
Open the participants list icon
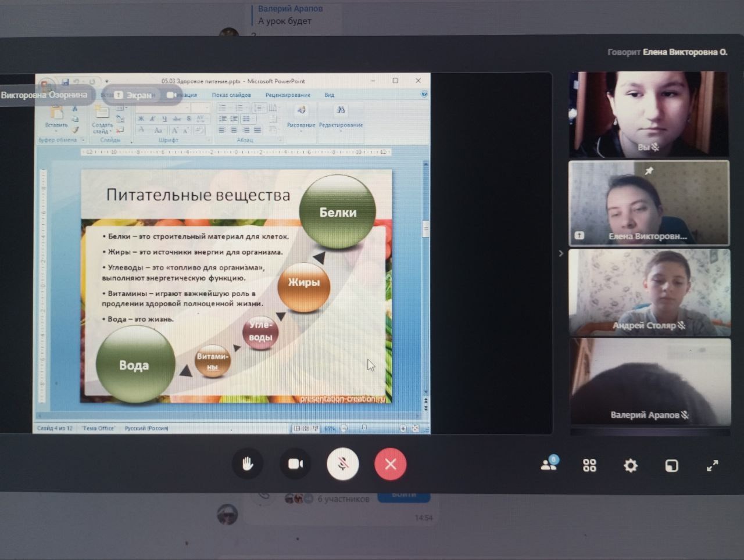click(x=549, y=464)
